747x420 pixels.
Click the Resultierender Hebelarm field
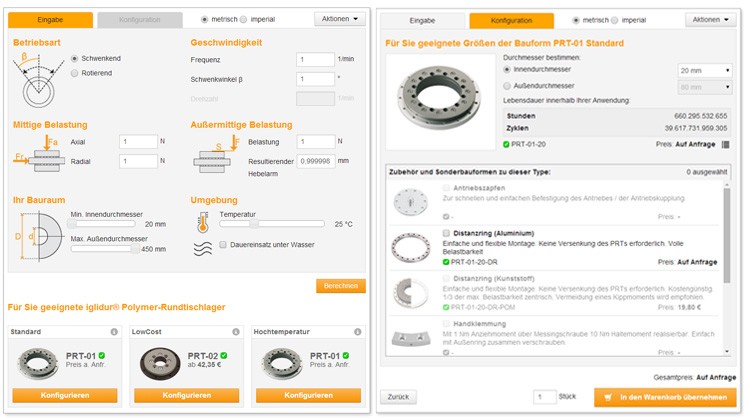316,161
